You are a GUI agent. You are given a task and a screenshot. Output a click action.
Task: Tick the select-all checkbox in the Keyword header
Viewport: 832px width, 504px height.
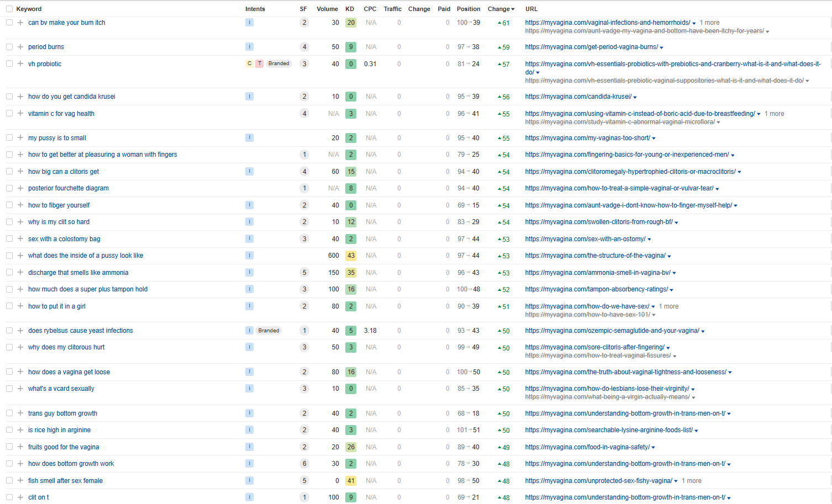point(9,9)
